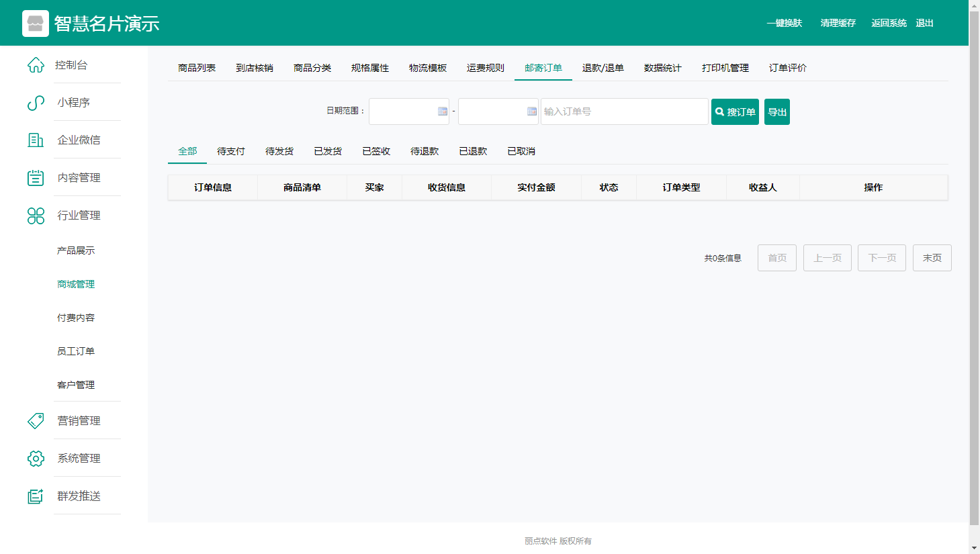The width and height of the screenshot is (980, 554).
Task: Switch to 商品分类 tab
Action: [x=312, y=68]
